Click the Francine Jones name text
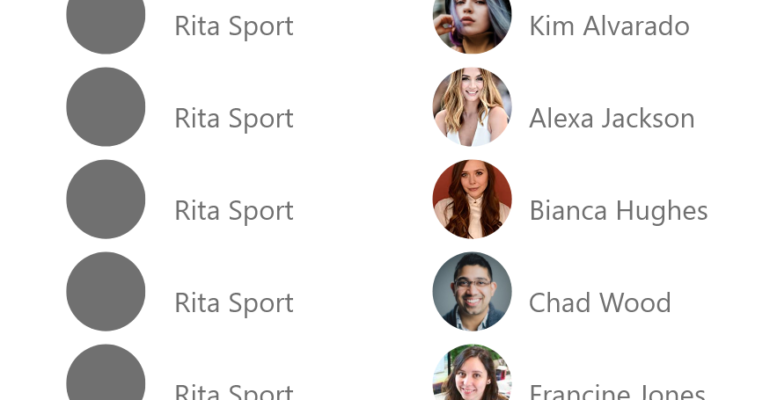Image resolution: width=770 pixels, height=400 pixels. (x=617, y=392)
